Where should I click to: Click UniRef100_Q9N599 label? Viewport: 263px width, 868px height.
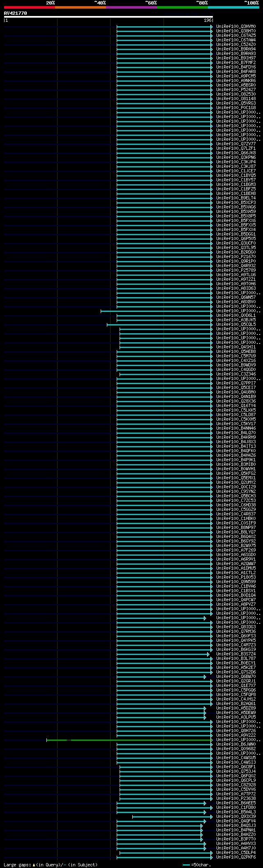(x=236, y=582)
